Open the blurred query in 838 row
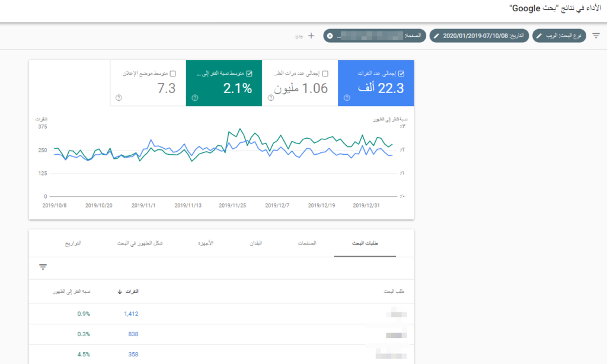 396,335
